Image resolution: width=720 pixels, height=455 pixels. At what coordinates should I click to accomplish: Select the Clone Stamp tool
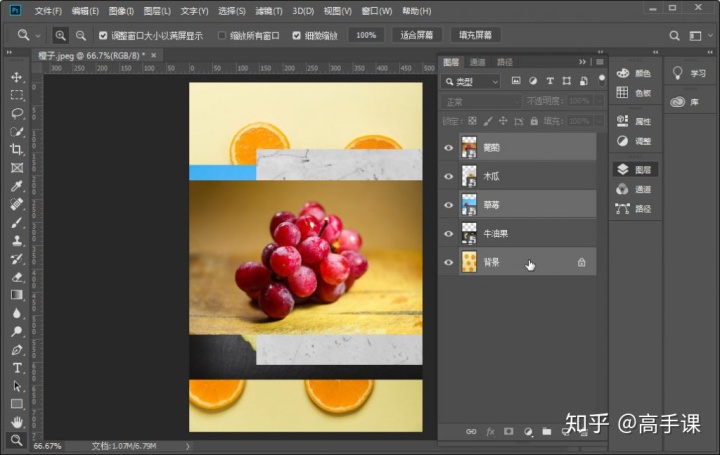[17, 240]
